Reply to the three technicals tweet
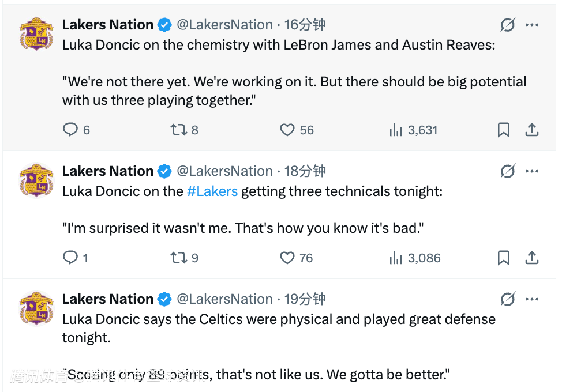This screenshot has width=562, height=392. click(x=70, y=258)
